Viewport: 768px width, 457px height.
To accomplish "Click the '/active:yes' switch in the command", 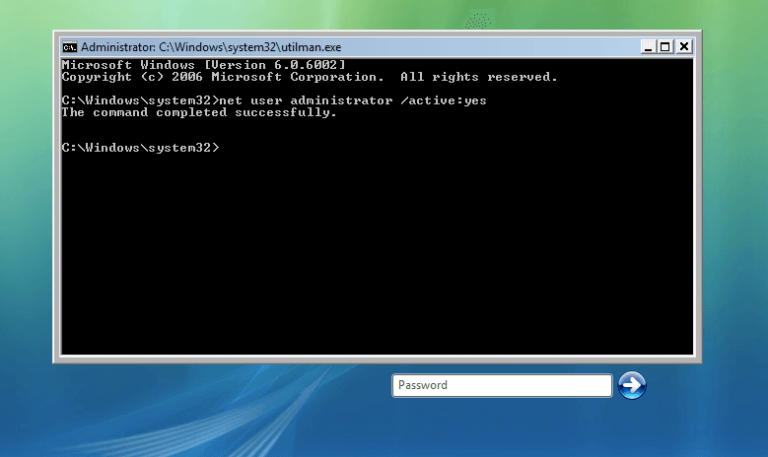I will tap(446, 101).
